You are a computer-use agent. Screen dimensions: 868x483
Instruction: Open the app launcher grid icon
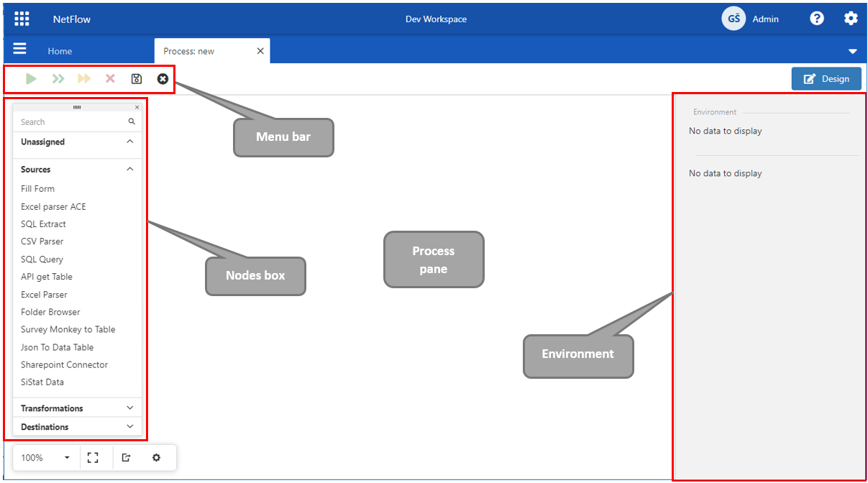click(22, 19)
